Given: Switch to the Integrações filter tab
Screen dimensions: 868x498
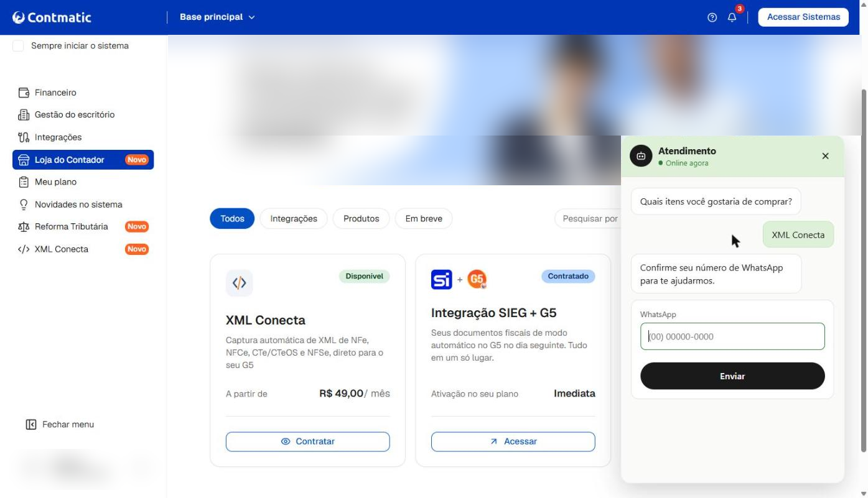Looking at the screenshot, I should [x=294, y=218].
